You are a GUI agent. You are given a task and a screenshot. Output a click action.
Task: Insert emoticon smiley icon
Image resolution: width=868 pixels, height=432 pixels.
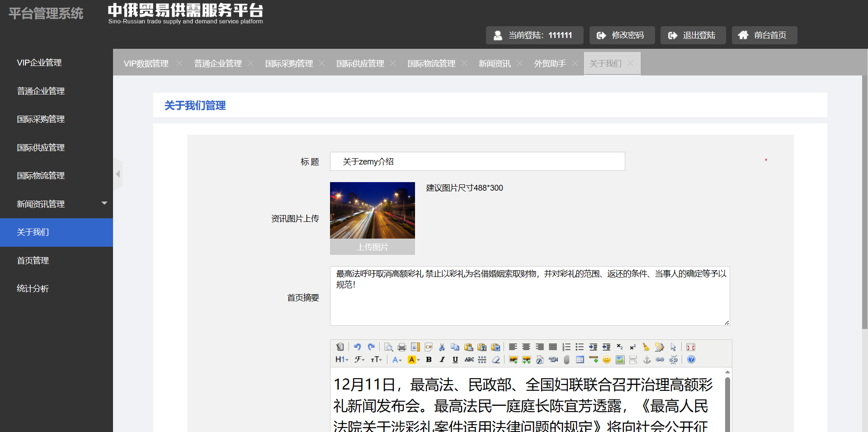(x=607, y=360)
